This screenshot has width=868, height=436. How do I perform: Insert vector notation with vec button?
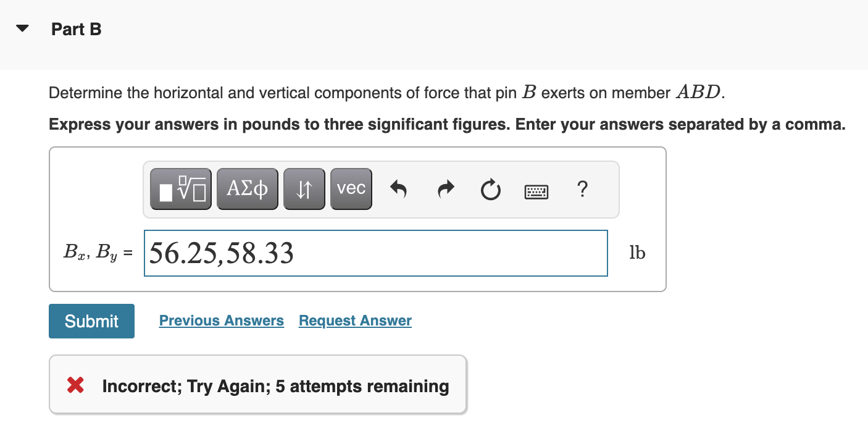351,189
